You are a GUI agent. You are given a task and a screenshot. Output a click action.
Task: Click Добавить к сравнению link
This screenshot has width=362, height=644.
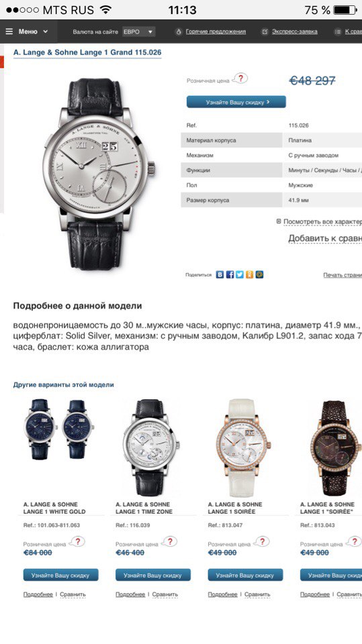point(325,239)
